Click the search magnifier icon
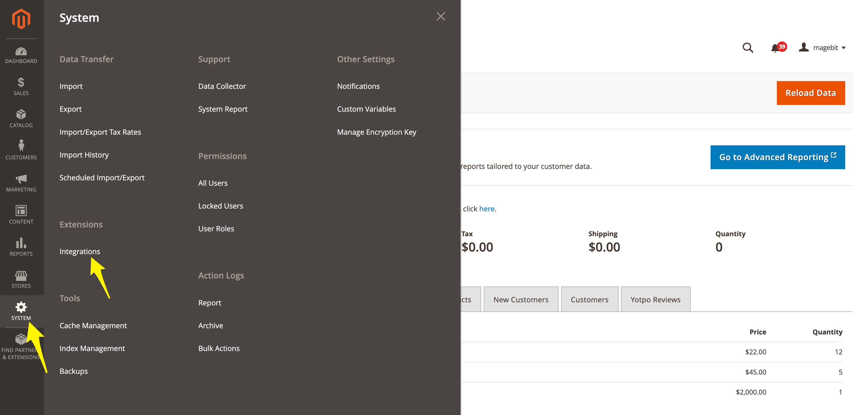This screenshot has width=868, height=415. click(747, 47)
